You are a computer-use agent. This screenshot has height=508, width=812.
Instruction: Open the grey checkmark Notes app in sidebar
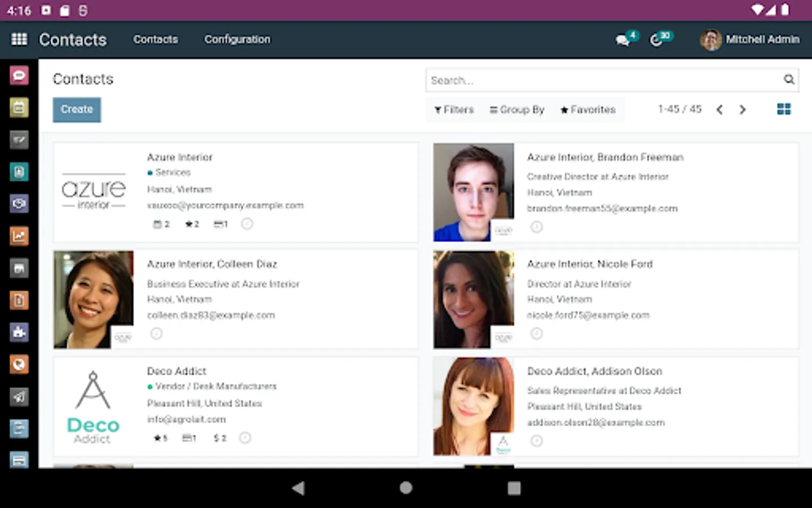pyautogui.click(x=19, y=139)
